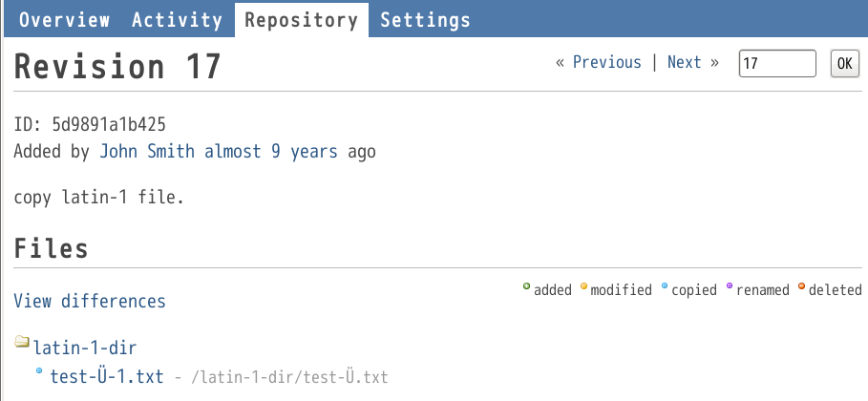
Task: Open the latin-1-dir directory link
Action: (x=85, y=348)
